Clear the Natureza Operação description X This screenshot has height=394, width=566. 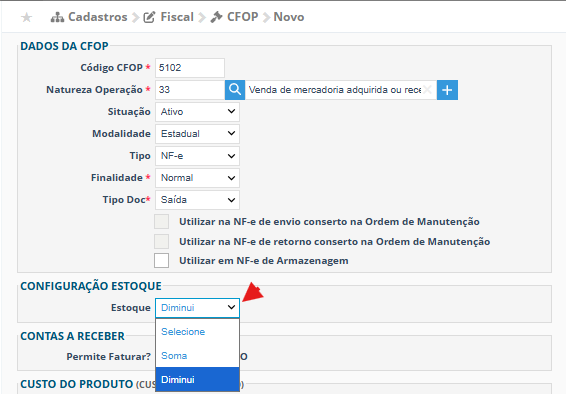click(x=427, y=89)
